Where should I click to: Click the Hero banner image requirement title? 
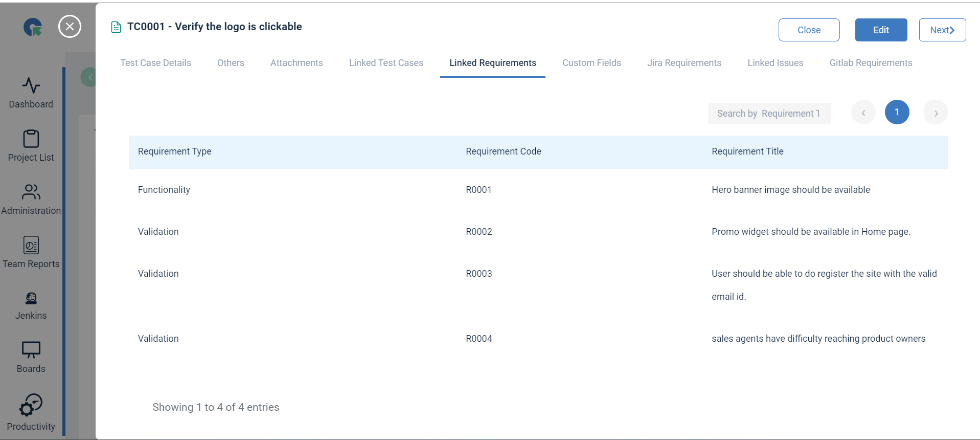[x=791, y=190]
